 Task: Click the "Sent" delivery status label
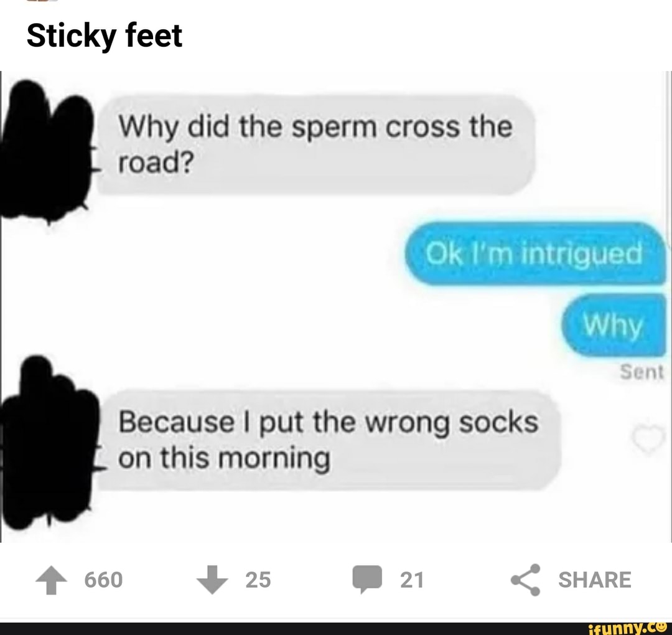pos(643,372)
